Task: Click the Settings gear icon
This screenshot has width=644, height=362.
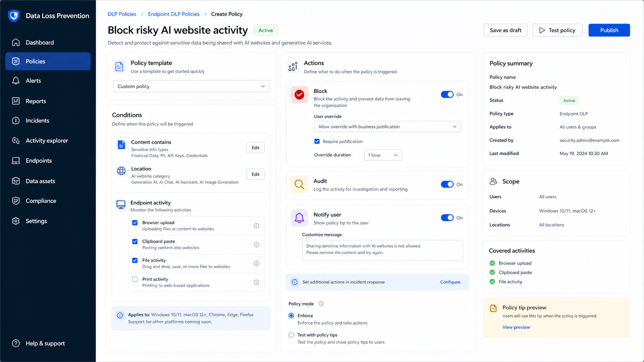Action: click(16, 221)
